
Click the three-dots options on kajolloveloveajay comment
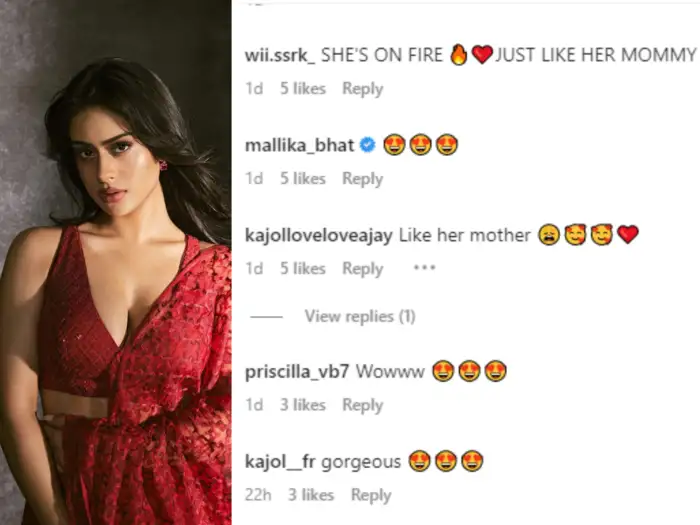(424, 268)
